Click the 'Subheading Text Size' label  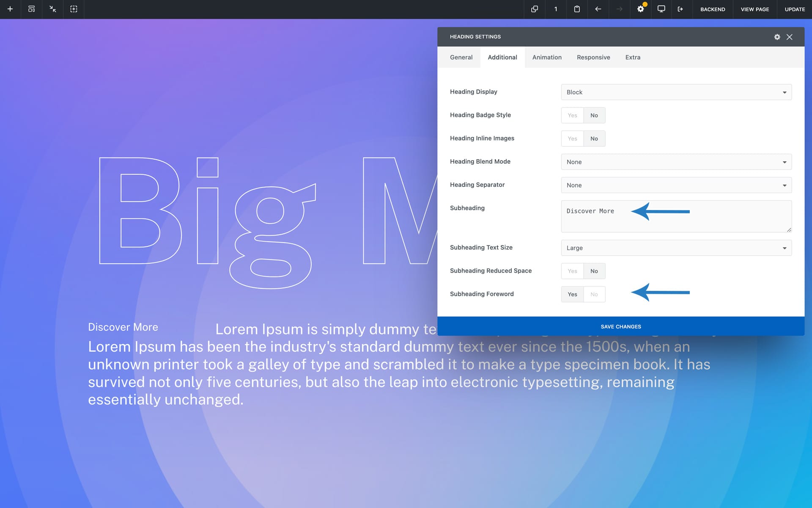pos(481,248)
